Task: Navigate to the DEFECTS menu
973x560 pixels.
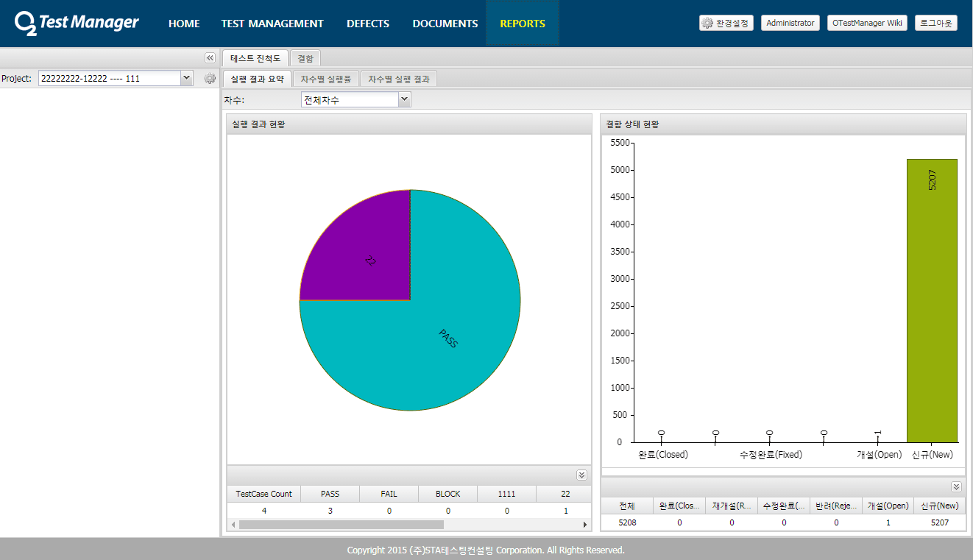Action: (368, 24)
